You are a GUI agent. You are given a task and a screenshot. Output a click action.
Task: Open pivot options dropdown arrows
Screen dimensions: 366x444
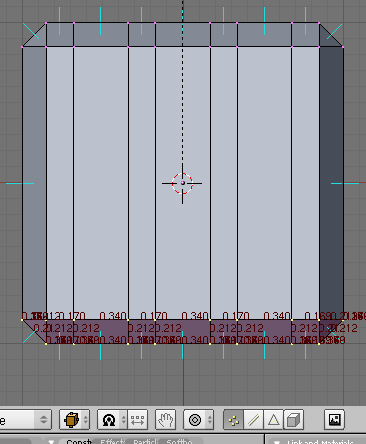(124, 419)
